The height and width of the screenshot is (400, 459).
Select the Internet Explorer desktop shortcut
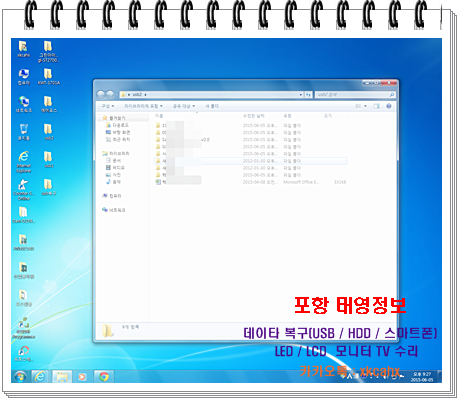pos(24,162)
